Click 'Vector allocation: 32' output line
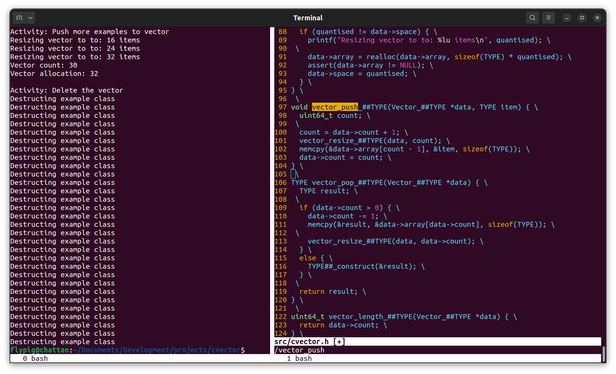This screenshot has width=616, height=374. tap(54, 73)
